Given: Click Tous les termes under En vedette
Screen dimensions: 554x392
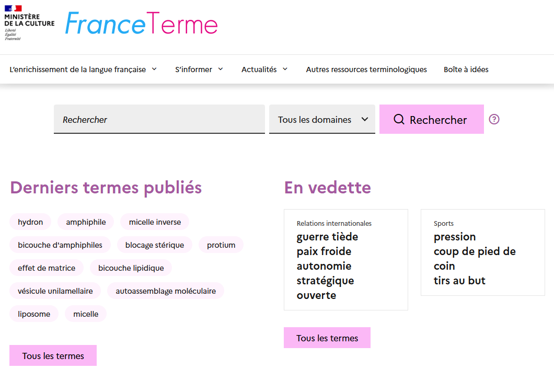Looking at the screenshot, I should [327, 338].
